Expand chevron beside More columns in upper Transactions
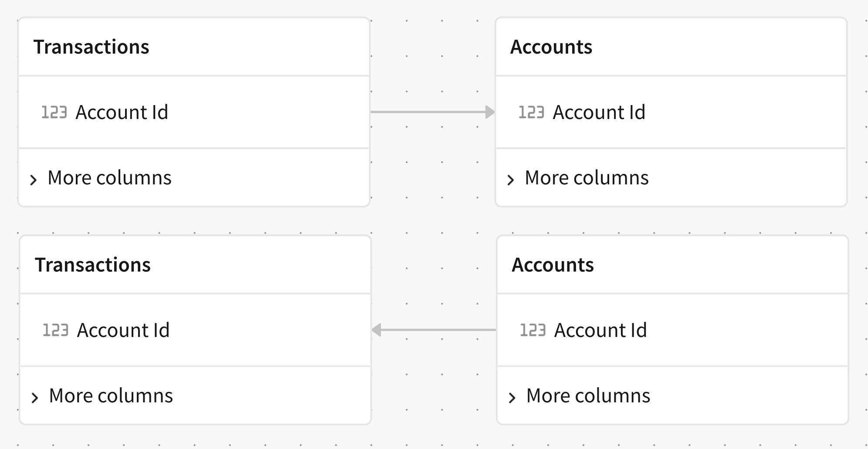This screenshot has height=449, width=868. coord(34,180)
